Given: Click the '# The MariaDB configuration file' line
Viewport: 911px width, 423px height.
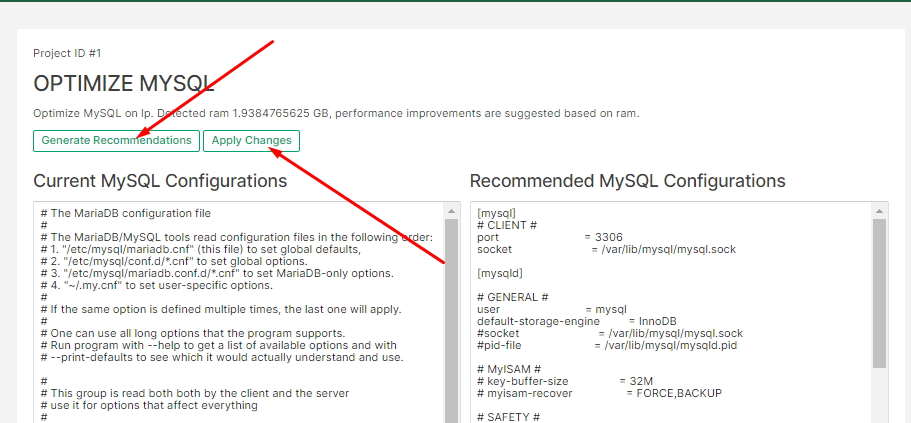Looking at the screenshot, I should point(125,213).
